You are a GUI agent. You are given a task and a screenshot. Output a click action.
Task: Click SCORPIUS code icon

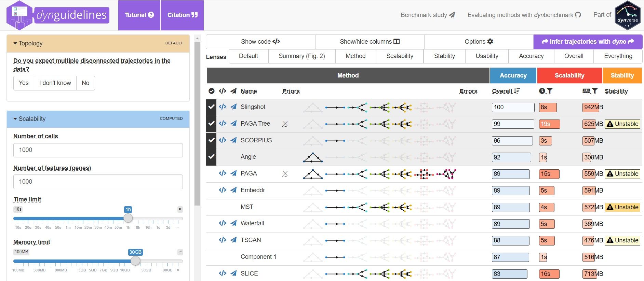coord(223,140)
